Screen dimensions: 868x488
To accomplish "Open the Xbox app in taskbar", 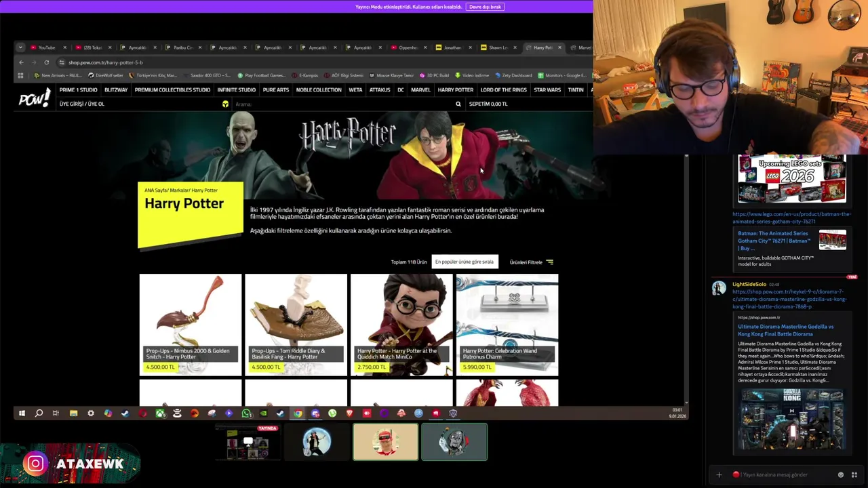I will tap(160, 413).
